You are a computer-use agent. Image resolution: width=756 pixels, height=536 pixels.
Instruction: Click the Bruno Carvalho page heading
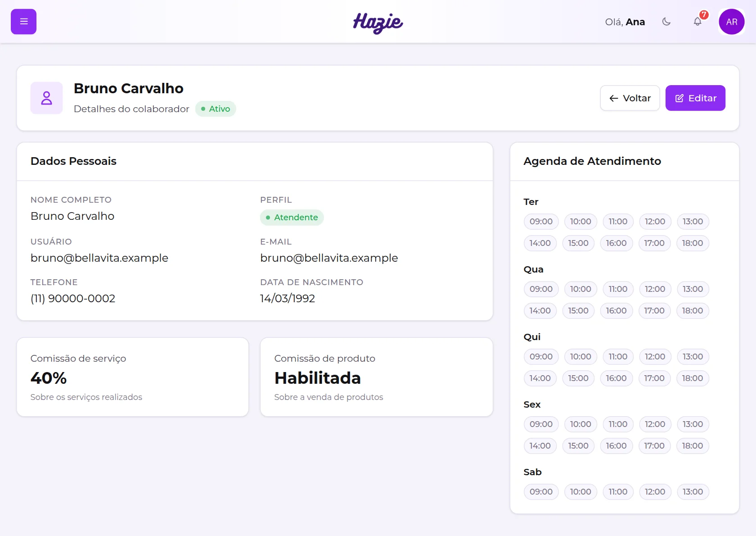coord(129,88)
